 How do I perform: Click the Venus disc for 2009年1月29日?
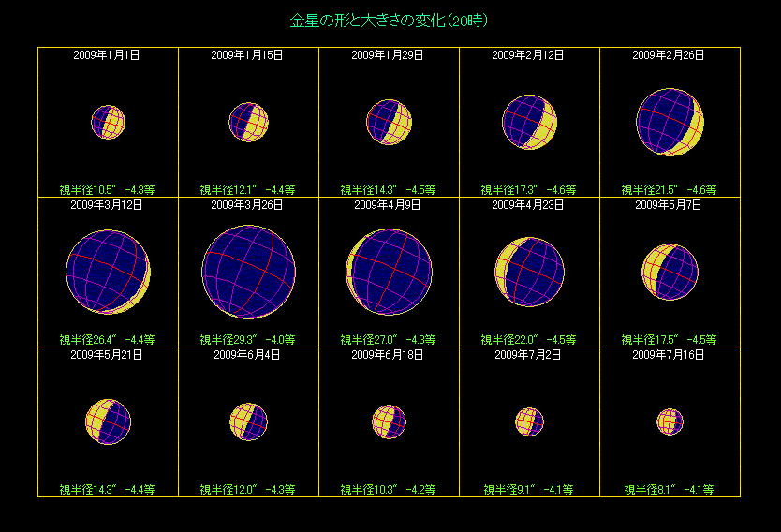pyautogui.click(x=389, y=123)
